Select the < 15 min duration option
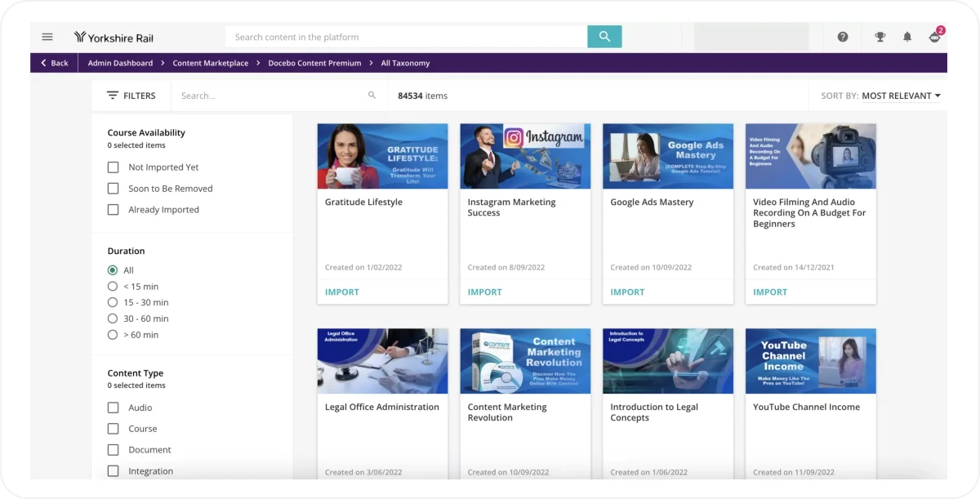This screenshot has width=980, height=499. click(113, 287)
